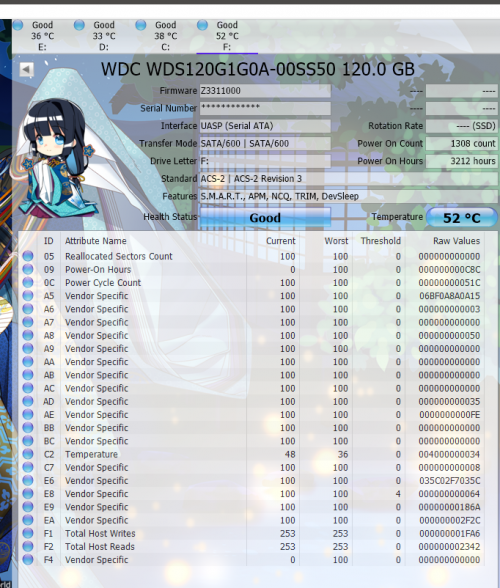Select the Total Host Reads row
Image resolution: width=500 pixels, height=588 pixels.
pos(251,547)
